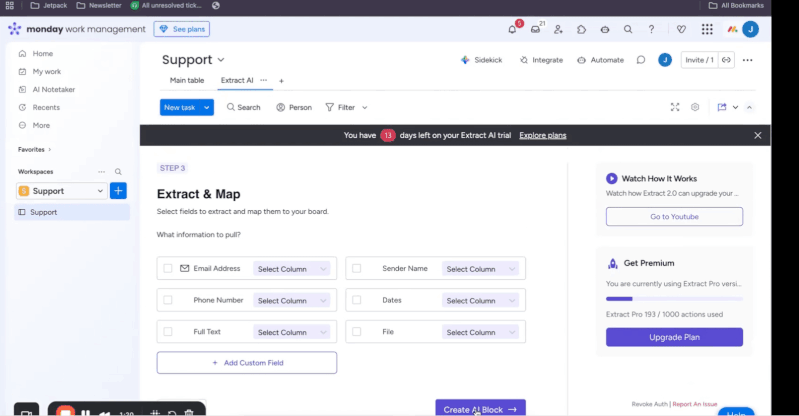Viewport: 799px width, 416px height.
Task: Check the Sender Name field
Action: click(357, 268)
